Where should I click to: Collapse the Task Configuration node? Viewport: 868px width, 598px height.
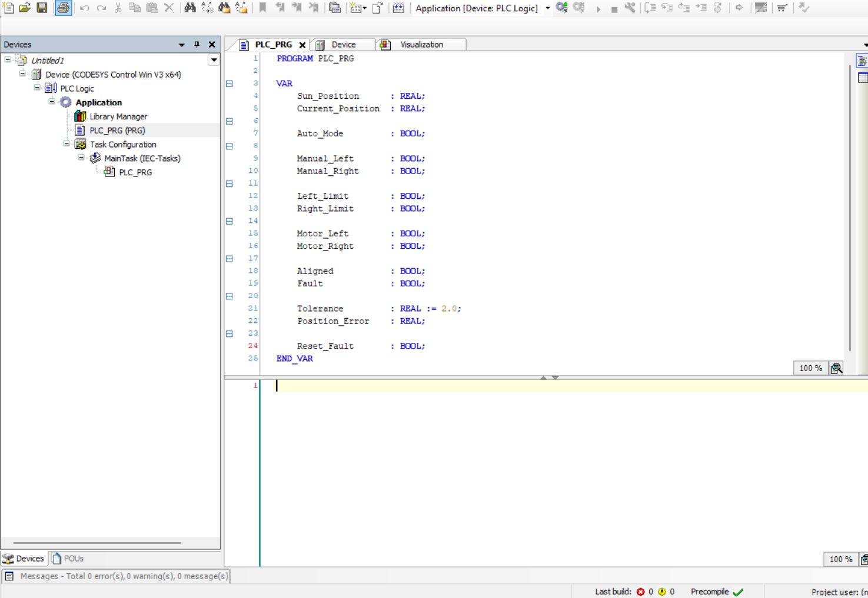[66, 143]
